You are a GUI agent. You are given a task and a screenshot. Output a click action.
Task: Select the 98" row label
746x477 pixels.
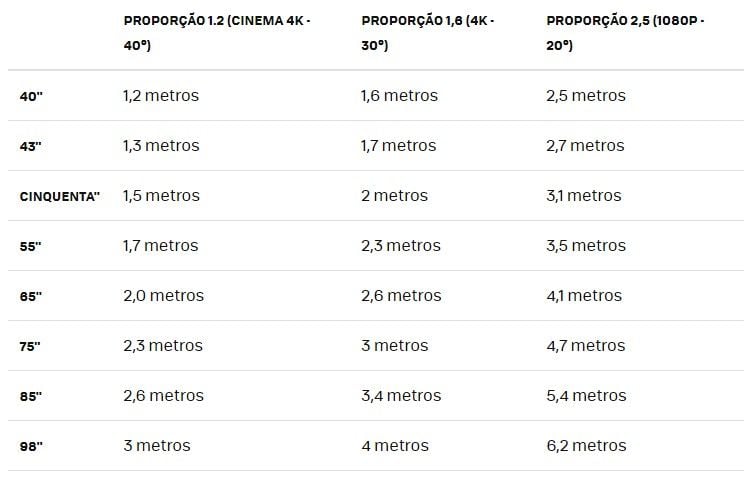click(31, 447)
